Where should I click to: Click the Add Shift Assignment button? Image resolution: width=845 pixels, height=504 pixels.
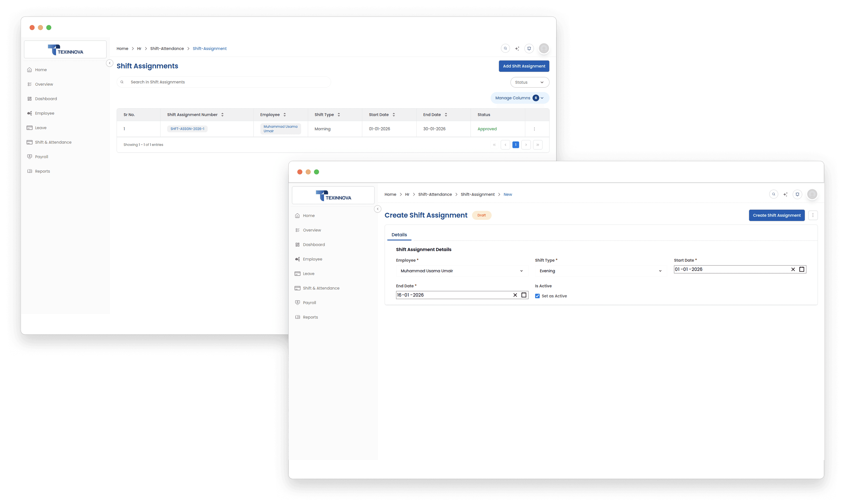click(x=524, y=66)
